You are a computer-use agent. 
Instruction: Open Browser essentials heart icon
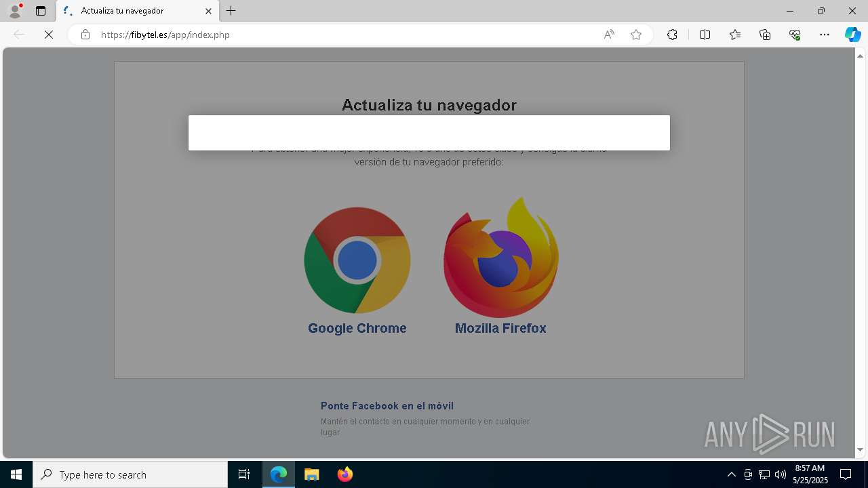tap(795, 35)
